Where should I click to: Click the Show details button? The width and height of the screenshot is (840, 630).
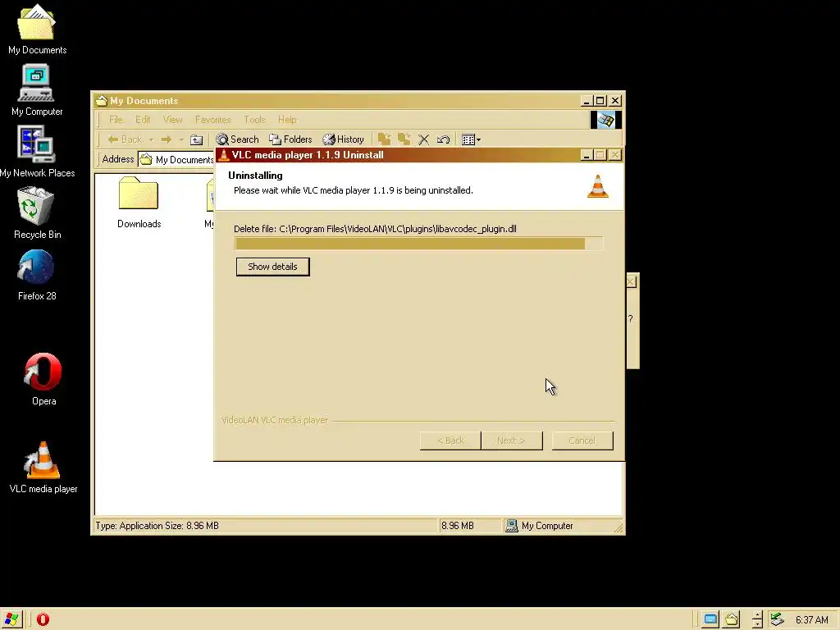(272, 267)
